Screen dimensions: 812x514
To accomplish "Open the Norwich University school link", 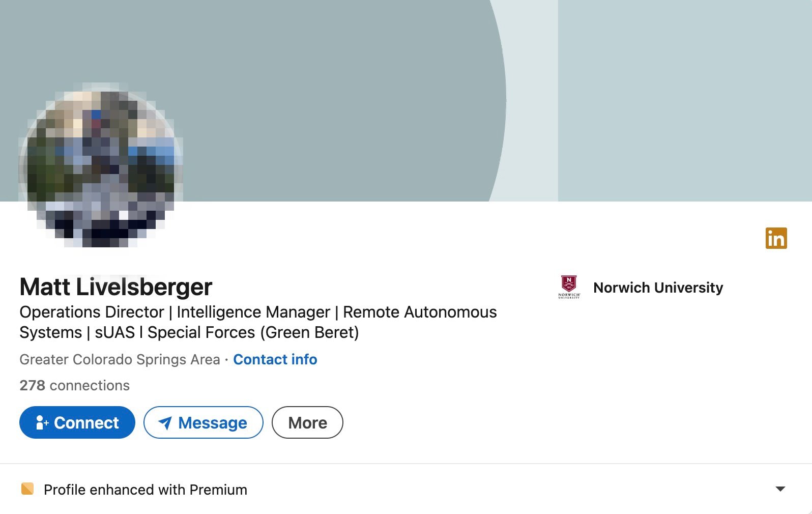I will pyautogui.click(x=658, y=288).
